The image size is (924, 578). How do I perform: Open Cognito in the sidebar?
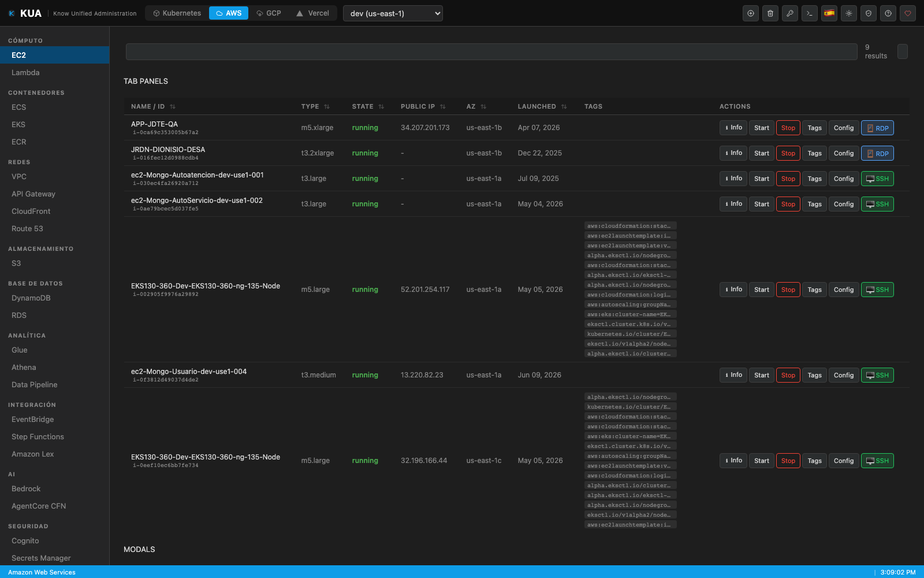(x=54, y=540)
